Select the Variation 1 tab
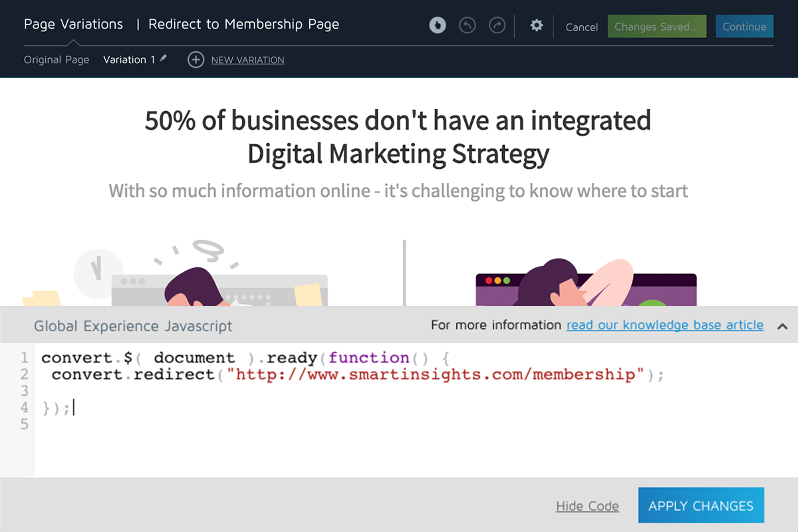Viewport: 798px width, 532px height. (x=129, y=60)
